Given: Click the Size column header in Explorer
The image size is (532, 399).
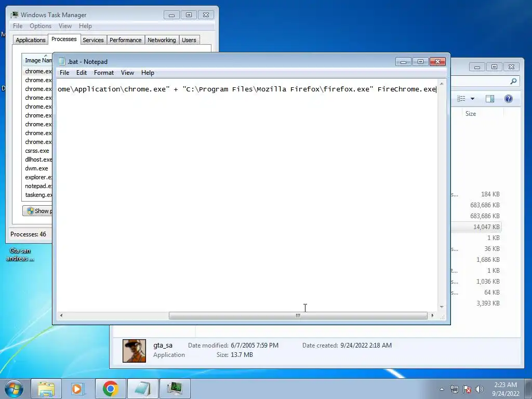Looking at the screenshot, I should point(483,114).
